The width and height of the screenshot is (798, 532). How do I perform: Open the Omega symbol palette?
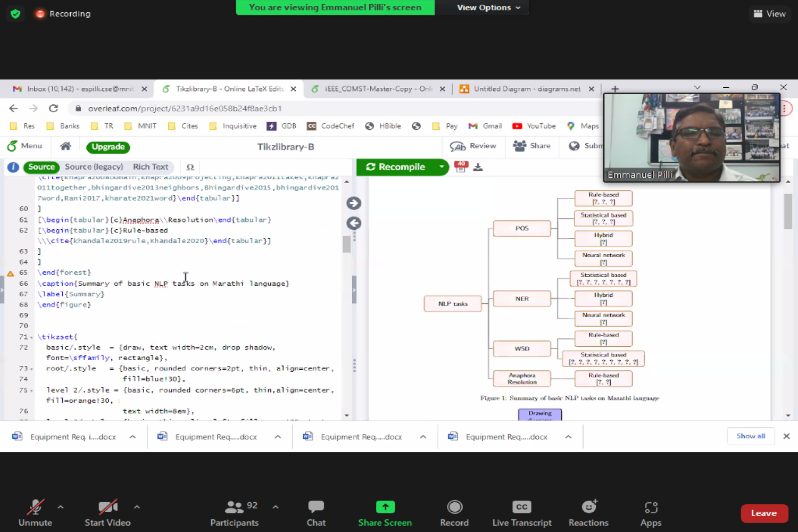coord(190,167)
